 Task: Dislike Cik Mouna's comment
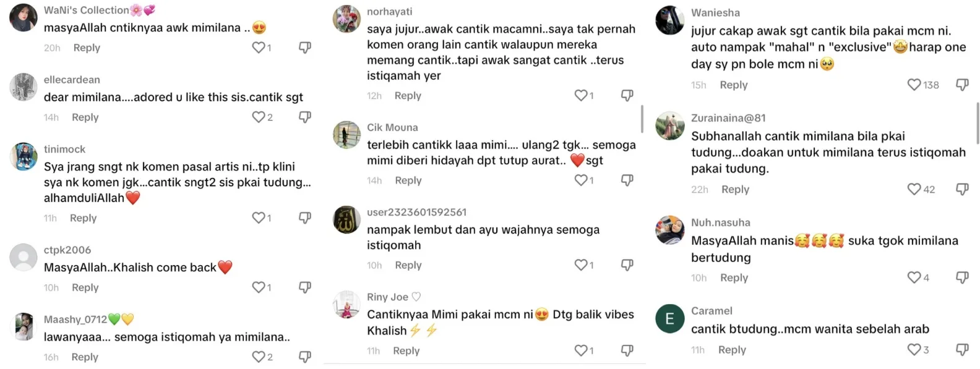tap(627, 180)
